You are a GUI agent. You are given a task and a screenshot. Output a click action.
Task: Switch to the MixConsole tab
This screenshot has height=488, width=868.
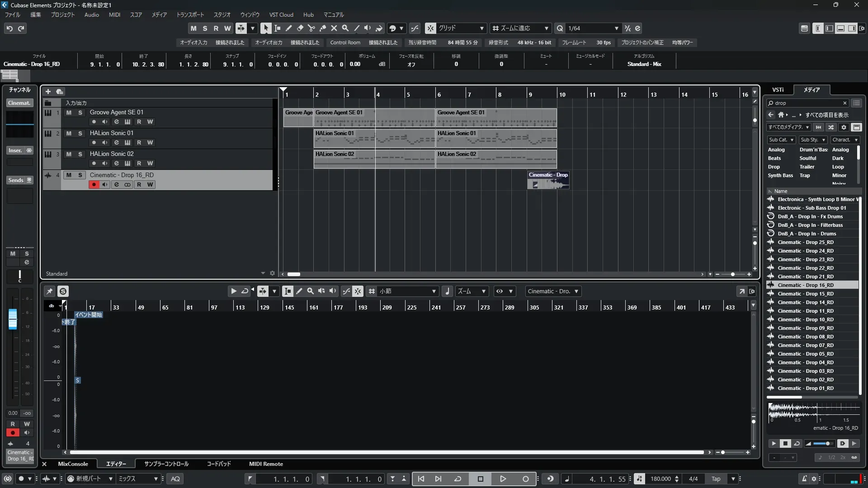click(x=73, y=464)
